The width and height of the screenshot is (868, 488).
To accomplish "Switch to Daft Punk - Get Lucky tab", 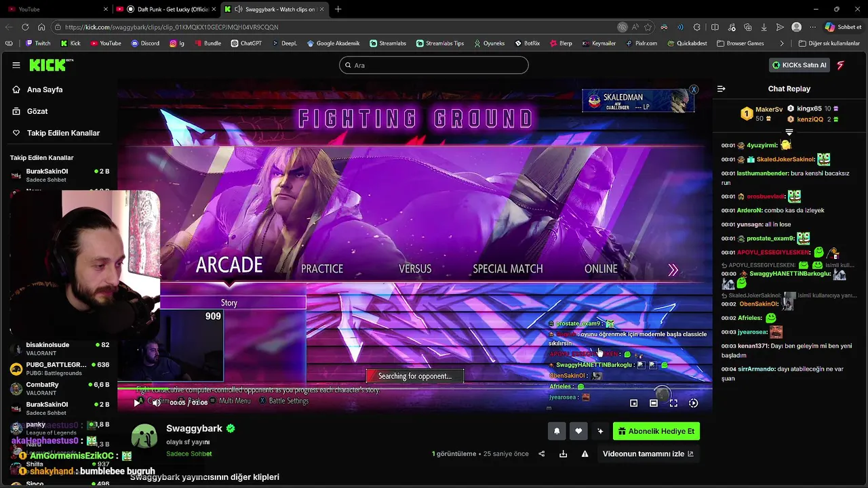I will click(x=167, y=9).
